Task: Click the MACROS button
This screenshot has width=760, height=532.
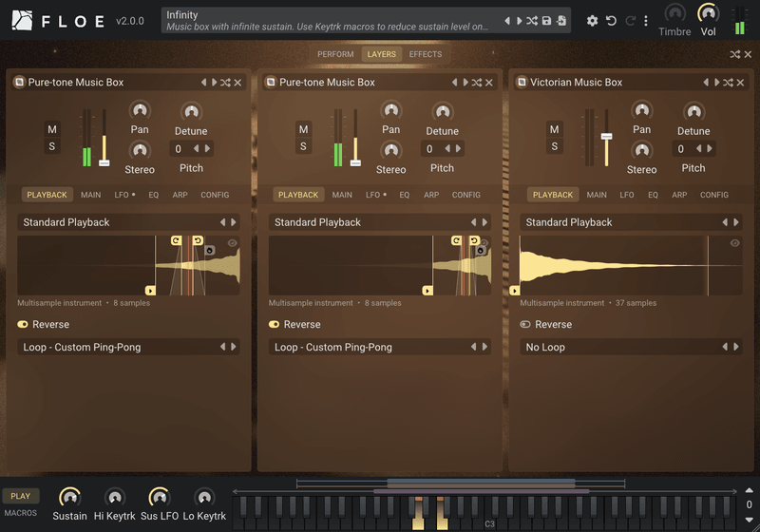Action: 20,513
